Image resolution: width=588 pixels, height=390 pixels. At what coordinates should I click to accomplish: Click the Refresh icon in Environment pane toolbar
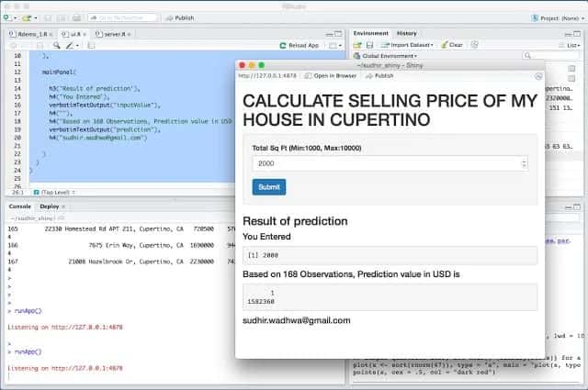[x=474, y=45]
